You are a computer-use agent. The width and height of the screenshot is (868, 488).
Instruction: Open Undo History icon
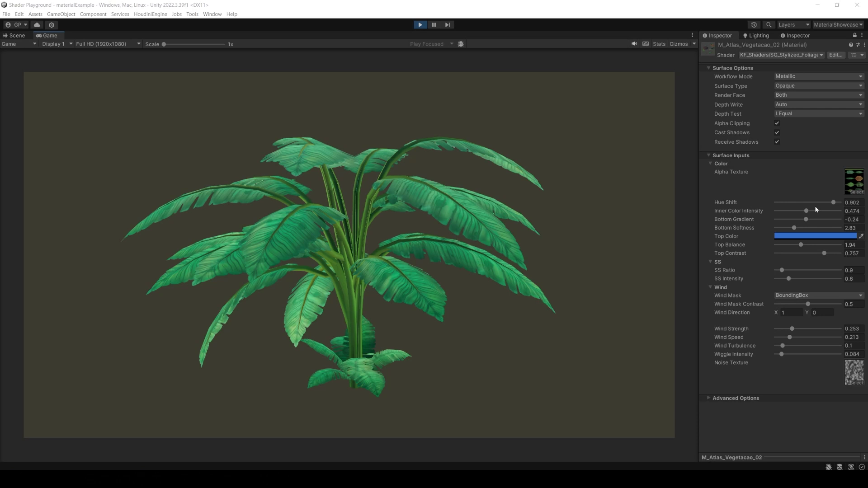coord(754,25)
